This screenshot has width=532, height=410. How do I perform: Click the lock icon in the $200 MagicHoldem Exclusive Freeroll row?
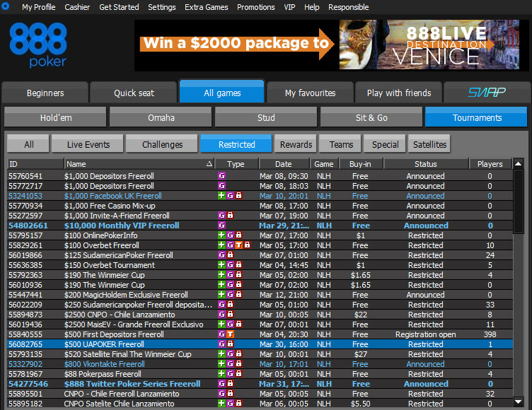[x=239, y=294]
